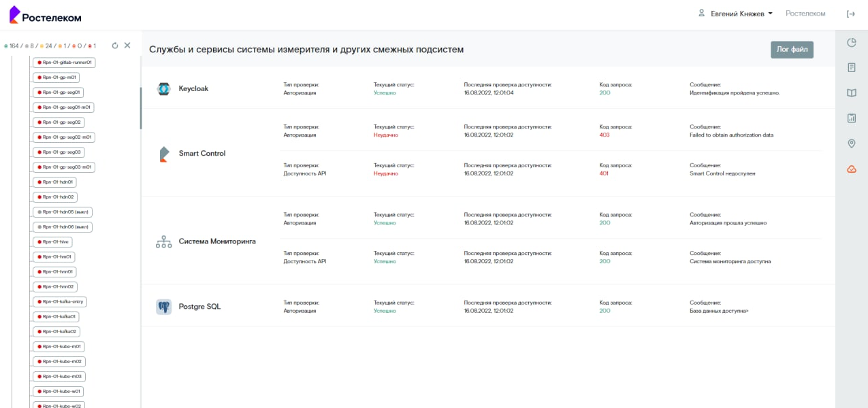Click the Keycloak service icon

[x=163, y=88]
